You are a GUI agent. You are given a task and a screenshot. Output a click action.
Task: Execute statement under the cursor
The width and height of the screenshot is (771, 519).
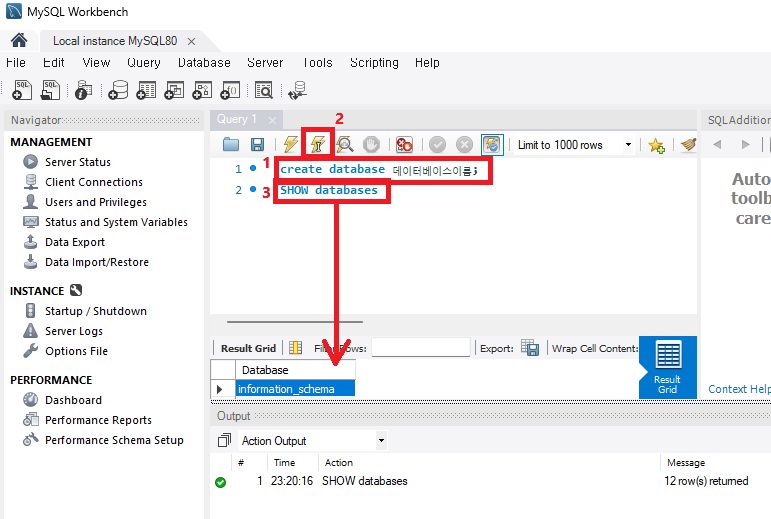(318, 144)
